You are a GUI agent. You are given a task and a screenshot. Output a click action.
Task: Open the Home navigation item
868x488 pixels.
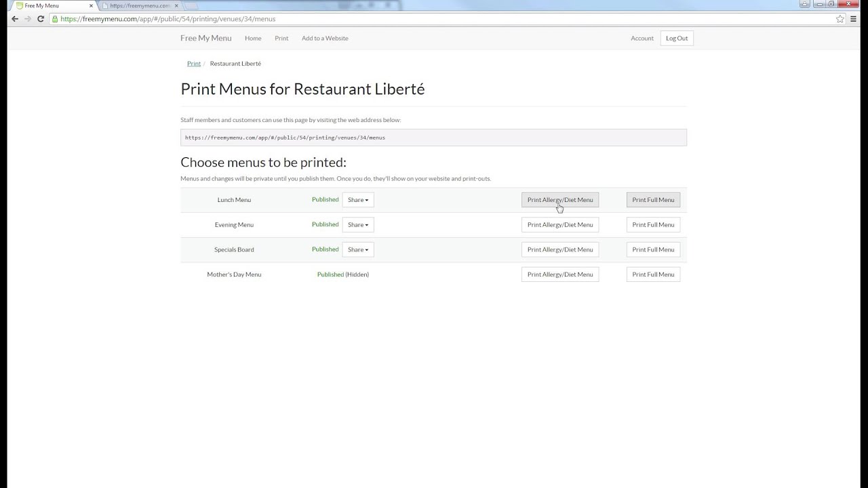[253, 38]
